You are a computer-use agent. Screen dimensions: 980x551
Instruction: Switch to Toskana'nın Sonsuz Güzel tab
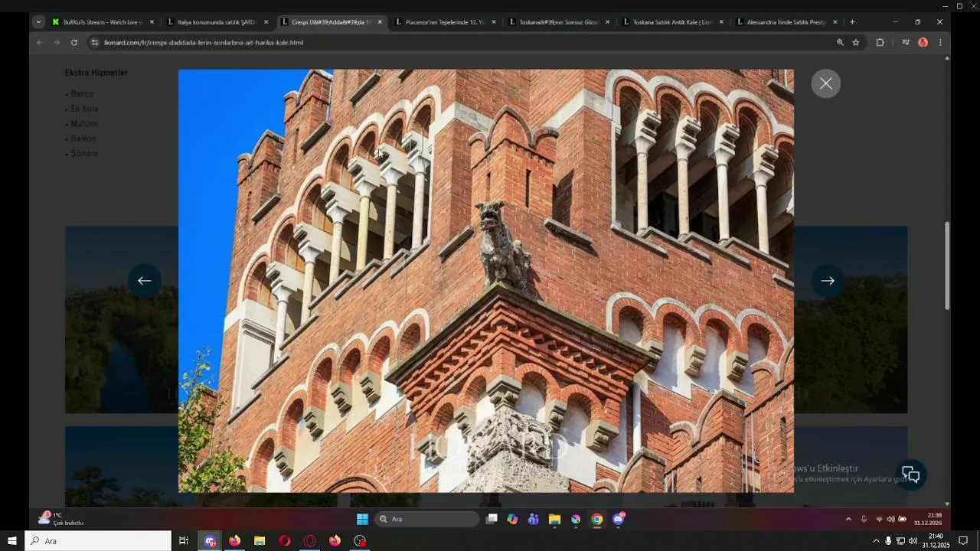pyautogui.click(x=559, y=22)
